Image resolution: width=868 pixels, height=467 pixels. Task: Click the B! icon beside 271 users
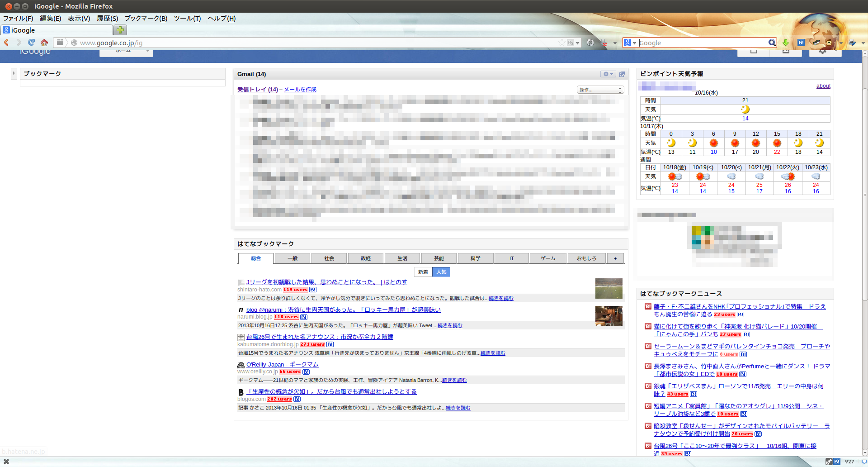330,344
